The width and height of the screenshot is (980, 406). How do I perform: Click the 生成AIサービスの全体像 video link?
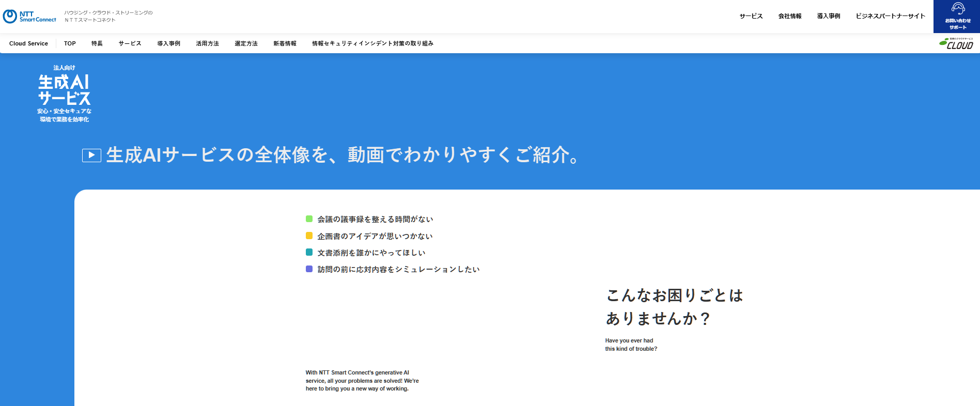tap(331, 154)
